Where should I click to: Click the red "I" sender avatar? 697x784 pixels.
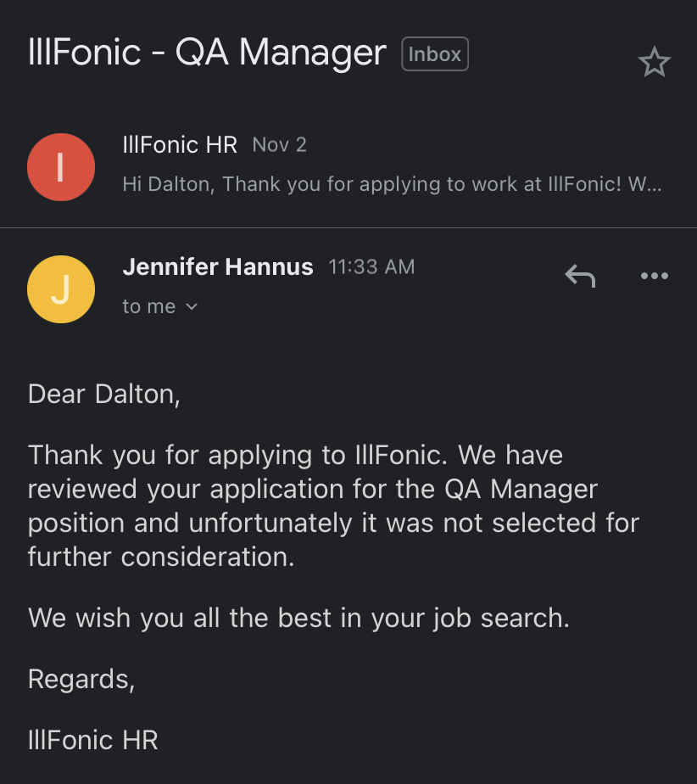[60, 167]
